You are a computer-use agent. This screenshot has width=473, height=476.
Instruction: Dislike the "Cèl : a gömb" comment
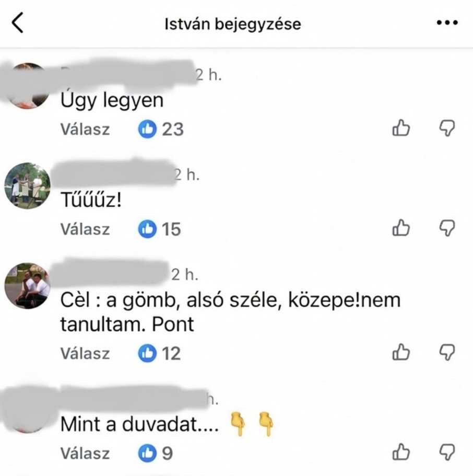447,353
